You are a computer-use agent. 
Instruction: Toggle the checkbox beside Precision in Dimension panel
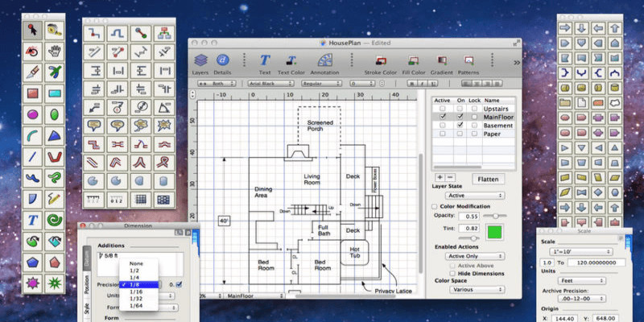click(179, 285)
